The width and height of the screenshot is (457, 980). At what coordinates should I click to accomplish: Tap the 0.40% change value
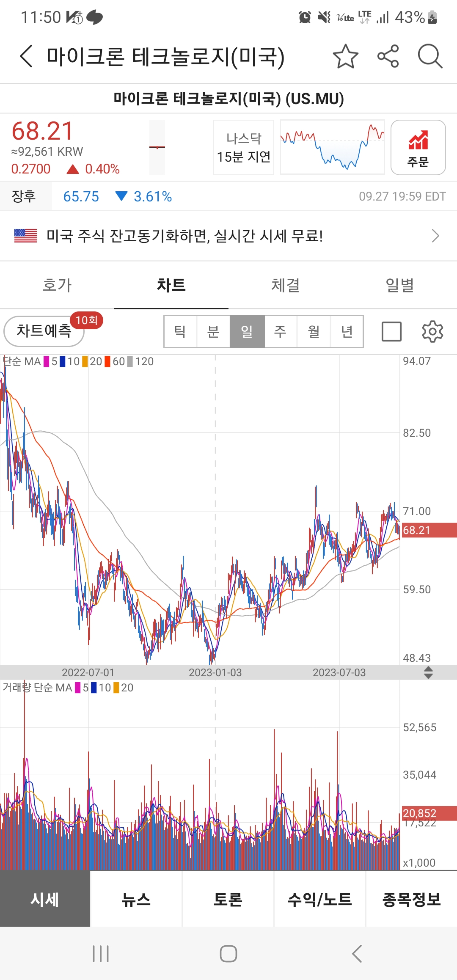pyautogui.click(x=102, y=169)
